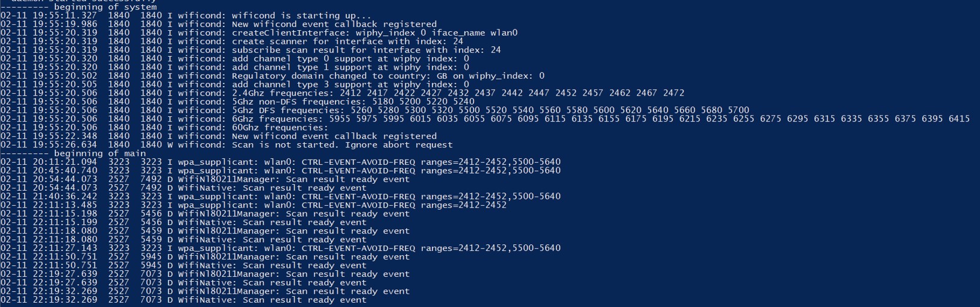Select the createClientInterface wlan0 log entry
Image resolution: width=980 pixels, height=307 pixels.
[x=259, y=33]
